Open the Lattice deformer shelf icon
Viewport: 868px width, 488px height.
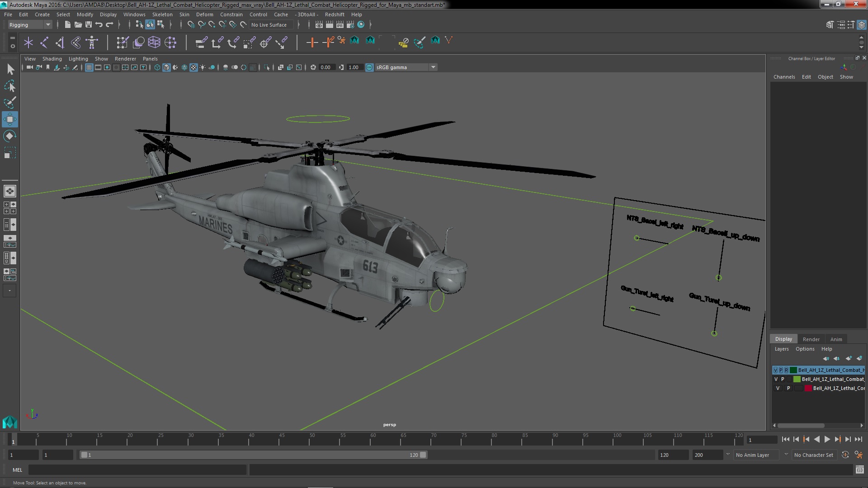click(x=154, y=42)
